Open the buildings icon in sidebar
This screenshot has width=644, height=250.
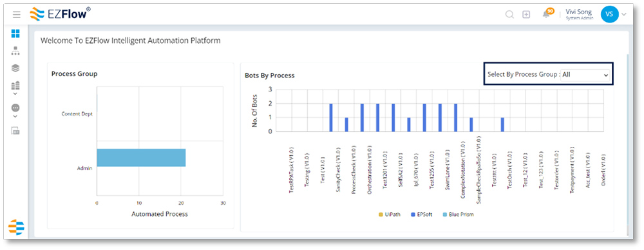pyautogui.click(x=15, y=86)
